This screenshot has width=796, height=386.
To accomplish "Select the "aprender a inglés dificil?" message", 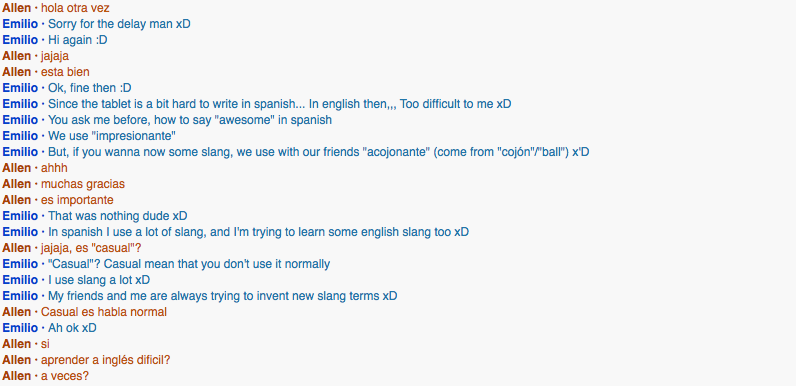I will click(106, 360).
